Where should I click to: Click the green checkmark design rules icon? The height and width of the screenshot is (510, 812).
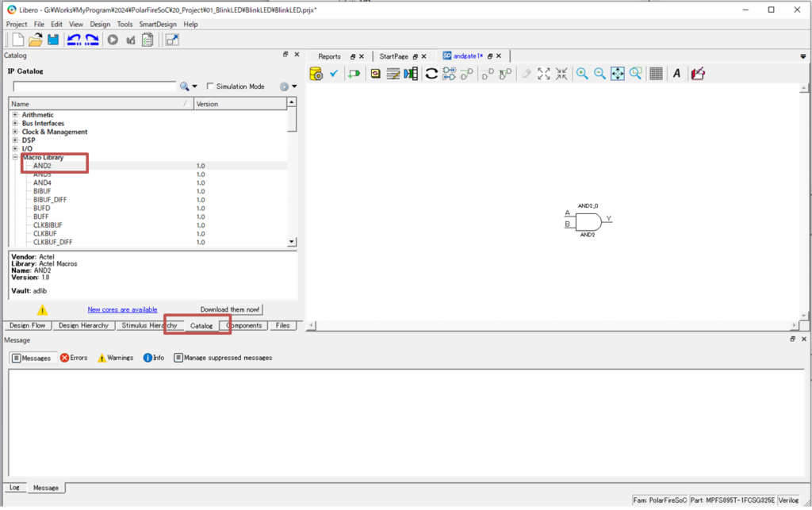tap(334, 74)
